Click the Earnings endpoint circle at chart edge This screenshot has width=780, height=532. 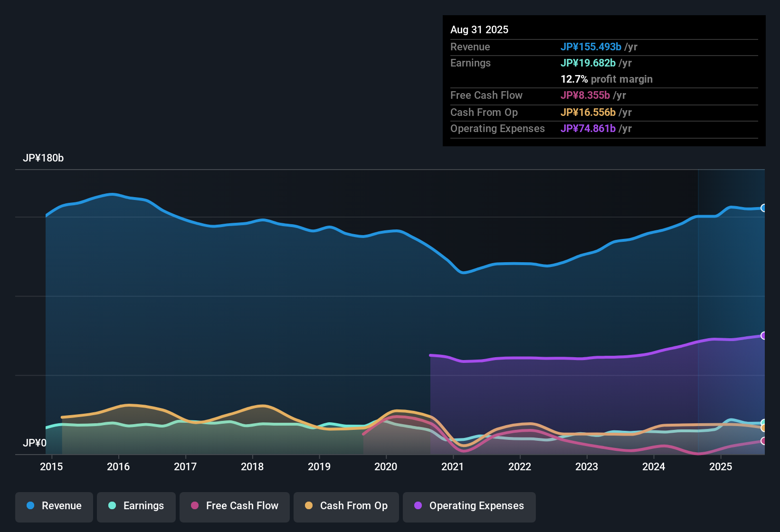click(x=764, y=423)
